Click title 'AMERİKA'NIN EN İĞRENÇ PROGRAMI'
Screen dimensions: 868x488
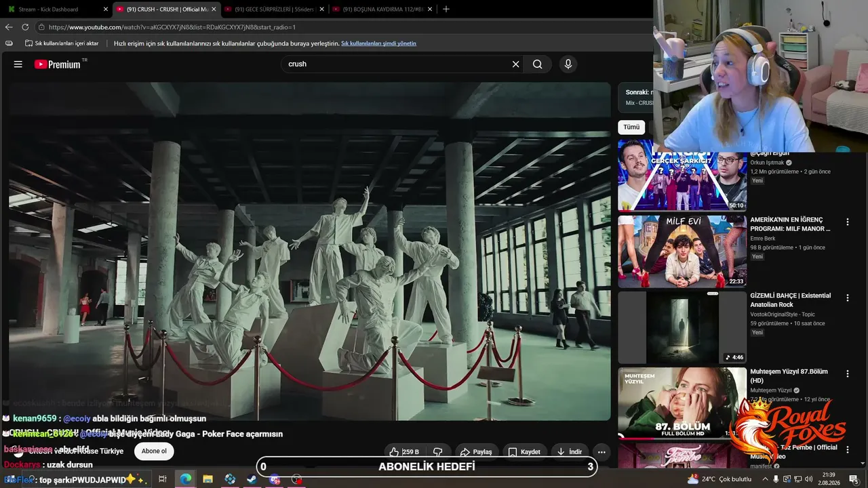pos(791,224)
